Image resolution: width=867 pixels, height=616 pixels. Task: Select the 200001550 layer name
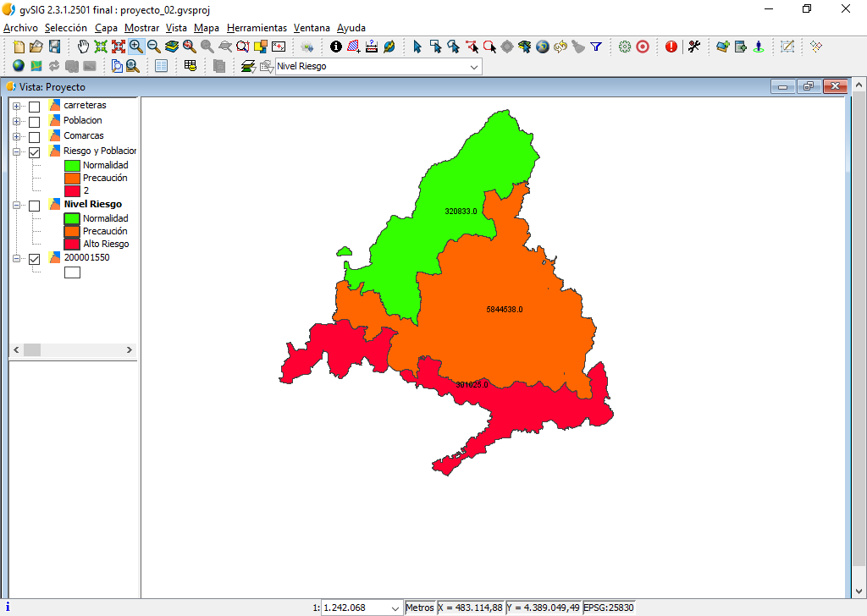(x=87, y=257)
